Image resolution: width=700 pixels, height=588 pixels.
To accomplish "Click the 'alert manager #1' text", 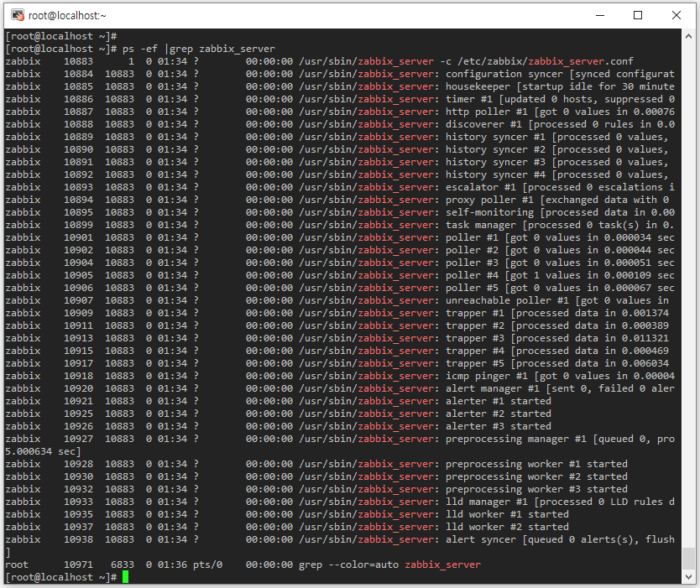I will (493, 388).
